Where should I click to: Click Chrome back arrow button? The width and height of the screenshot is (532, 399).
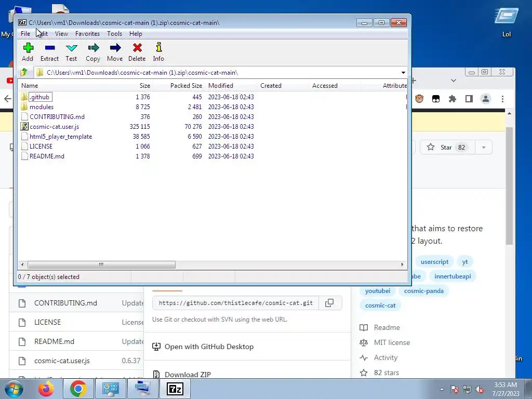(x=7, y=99)
